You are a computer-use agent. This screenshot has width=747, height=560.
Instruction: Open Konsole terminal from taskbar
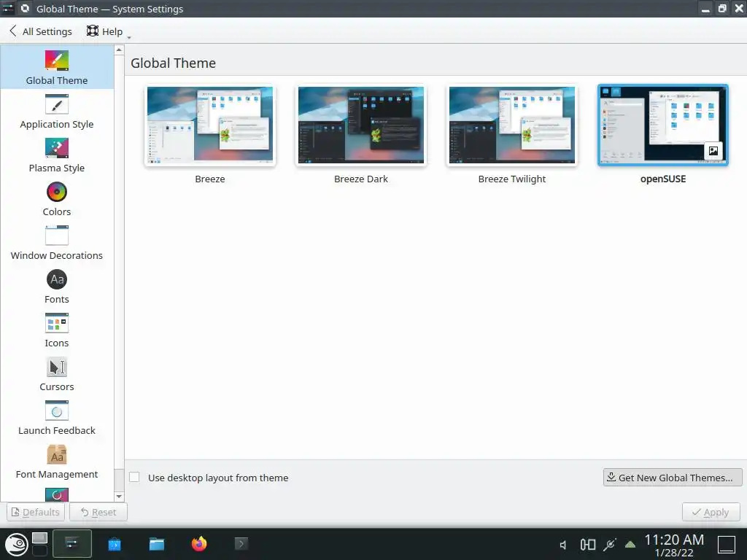[241, 544]
